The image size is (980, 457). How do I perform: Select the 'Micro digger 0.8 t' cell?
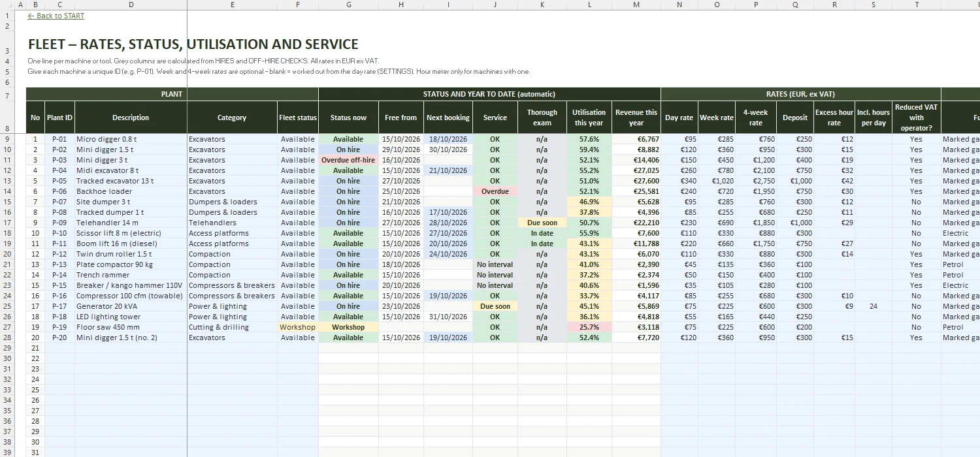[131, 139]
